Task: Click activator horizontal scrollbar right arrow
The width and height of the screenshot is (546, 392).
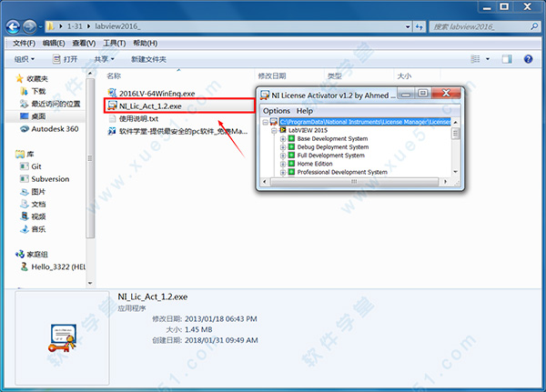Action: (x=445, y=181)
